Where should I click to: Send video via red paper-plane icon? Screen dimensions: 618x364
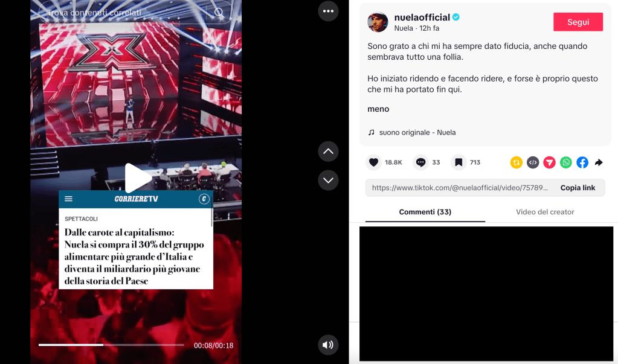[x=549, y=162]
